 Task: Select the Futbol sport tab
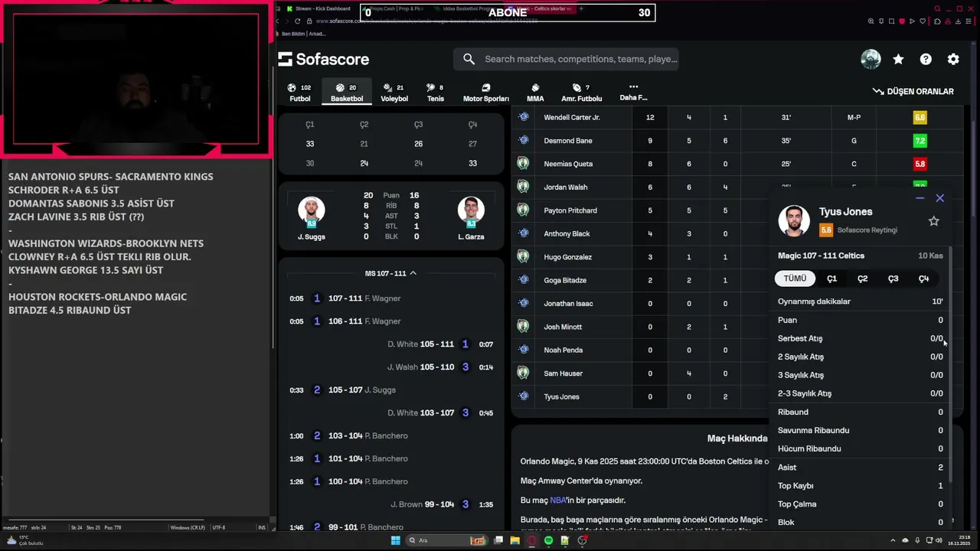pyautogui.click(x=299, y=93)
